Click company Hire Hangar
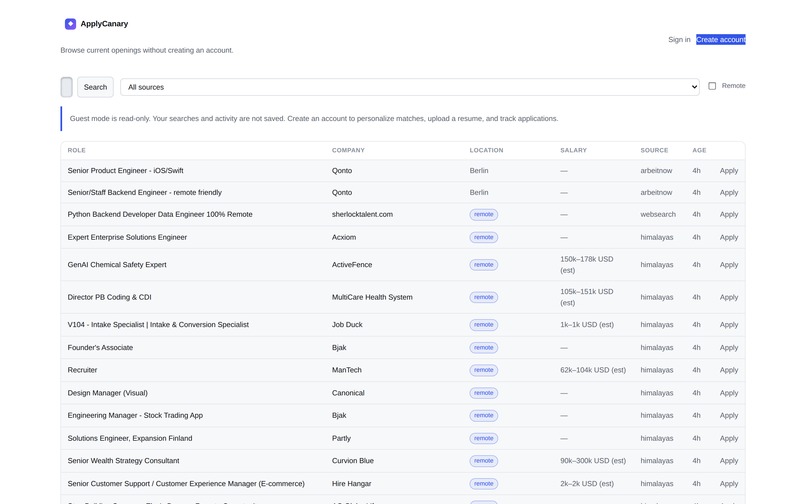 click(352, 483)
